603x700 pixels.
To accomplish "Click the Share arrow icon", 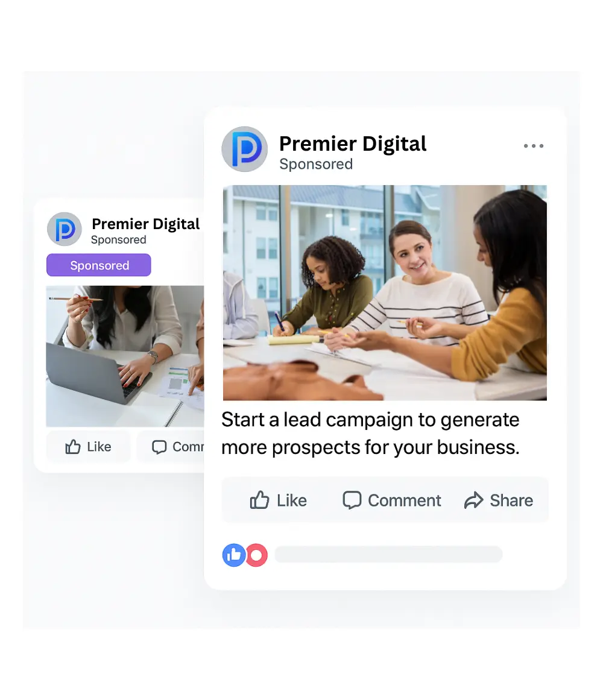I will pyautogui.click(x=473, y=500).
